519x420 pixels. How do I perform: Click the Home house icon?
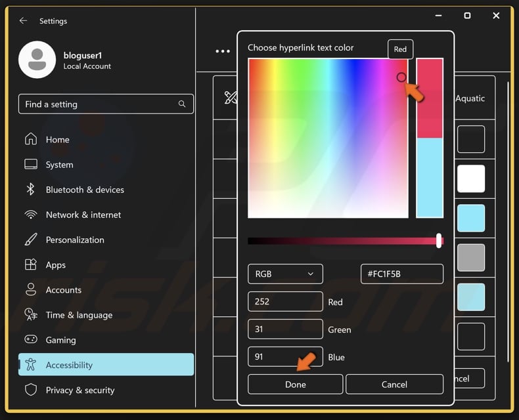(x=31, y=139)
